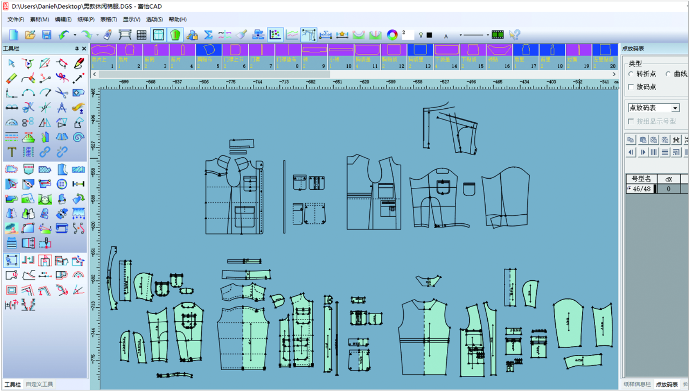Click the help pointer question mark icon
The width and height of the screenshot is (690, 392).
(514, 35)
